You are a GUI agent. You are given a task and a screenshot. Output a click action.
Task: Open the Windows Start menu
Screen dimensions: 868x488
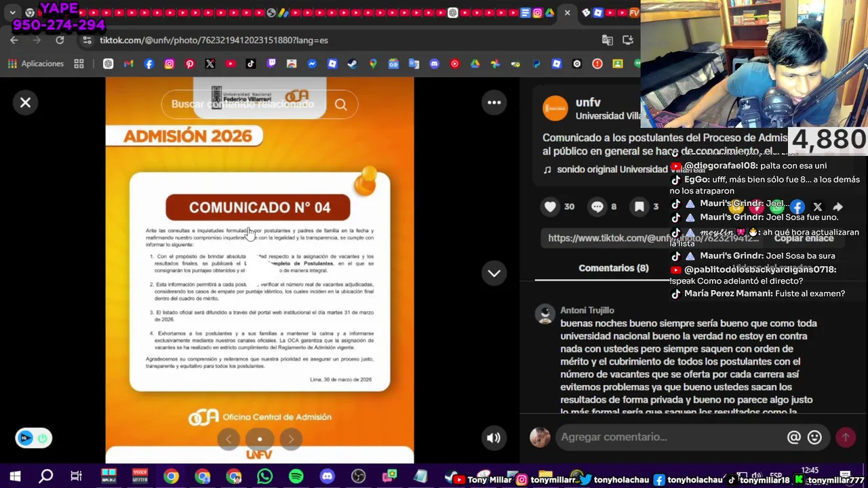[15, 477]
